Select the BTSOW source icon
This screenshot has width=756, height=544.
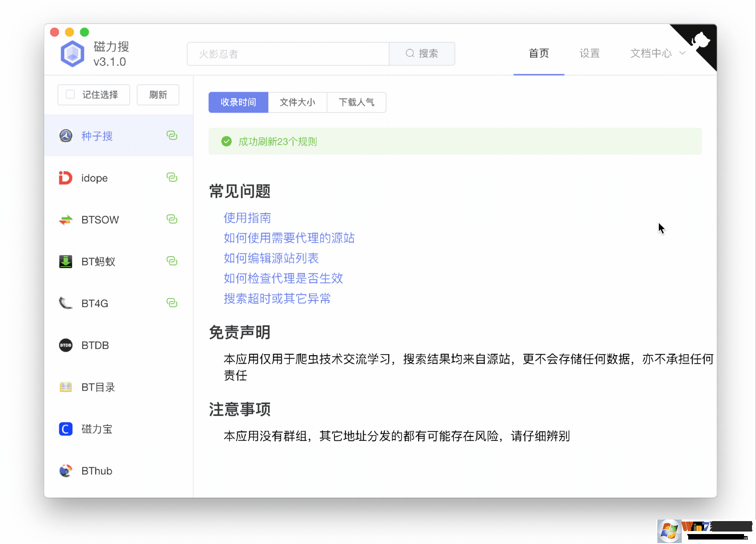pos(65,219)
